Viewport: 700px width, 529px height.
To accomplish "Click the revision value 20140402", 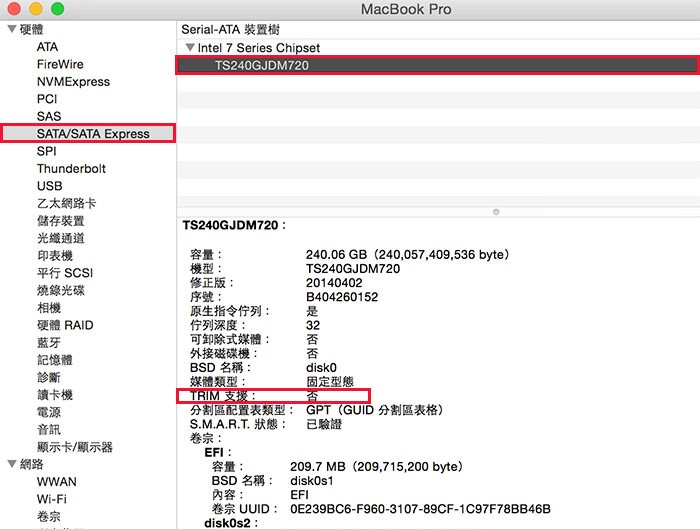I will (x=334, y=283).
